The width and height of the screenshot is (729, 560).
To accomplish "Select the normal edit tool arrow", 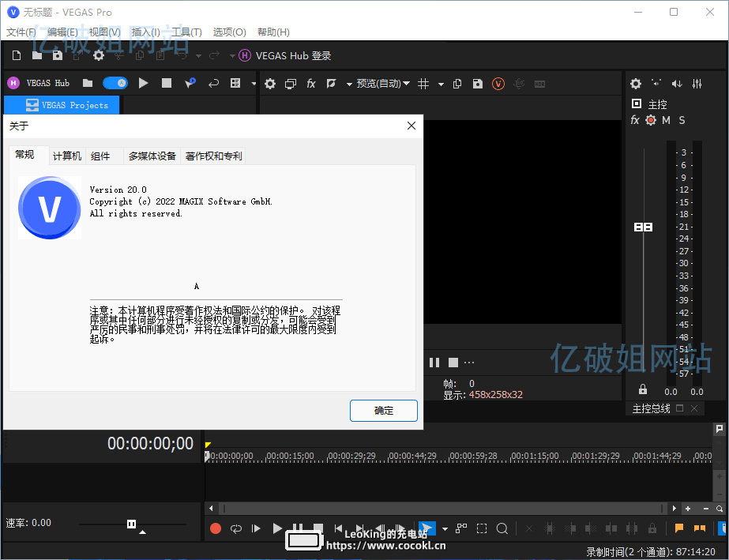I will point(428,528).
